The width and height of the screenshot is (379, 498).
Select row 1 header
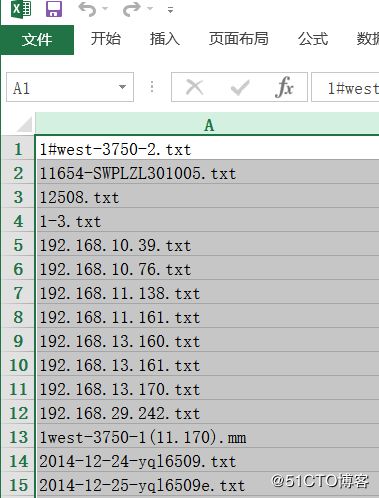point(18,149)
